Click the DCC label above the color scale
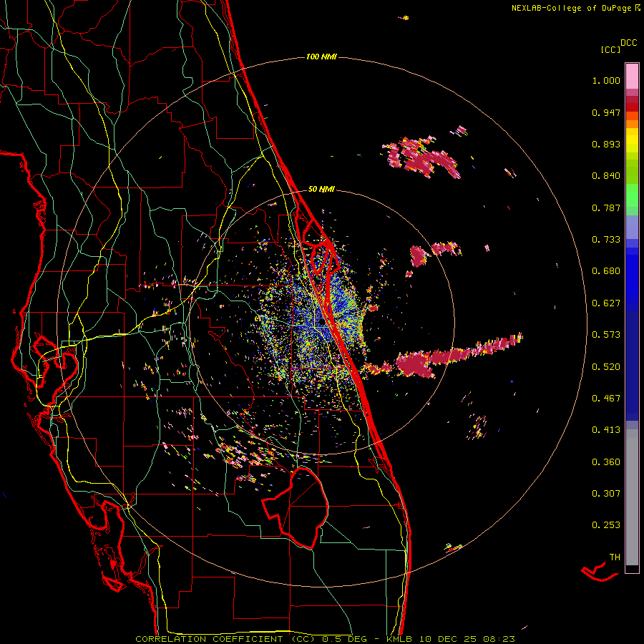Image resolution: width=644 pixels, height=644 pixels. coord(629,43)
